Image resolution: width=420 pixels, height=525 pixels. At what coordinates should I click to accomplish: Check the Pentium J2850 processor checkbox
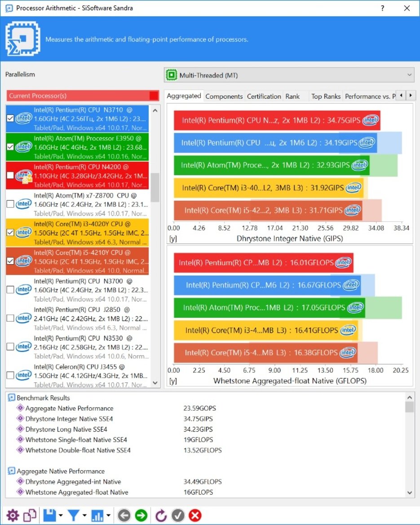pyautogui.click(x=10, y=318)
